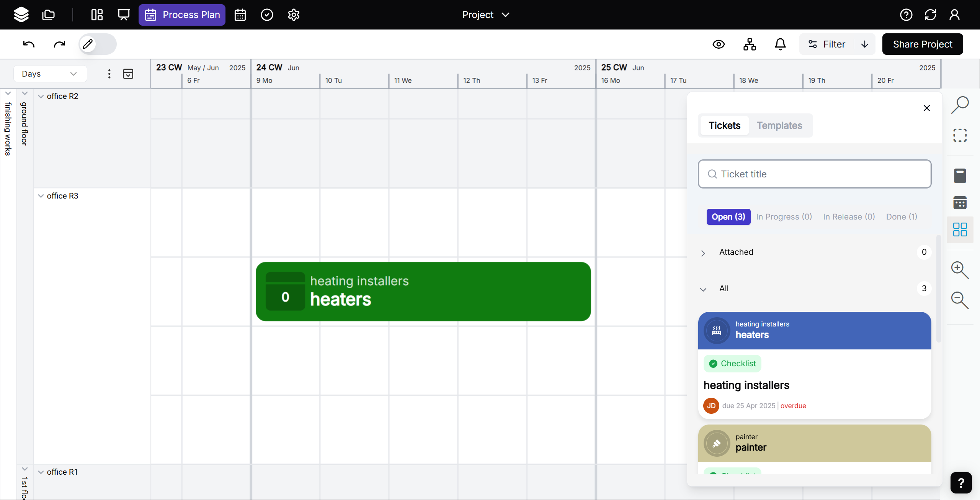Screen dimensions: 980x500
Task: Click the zoom out magnifier
Action: 960,300
